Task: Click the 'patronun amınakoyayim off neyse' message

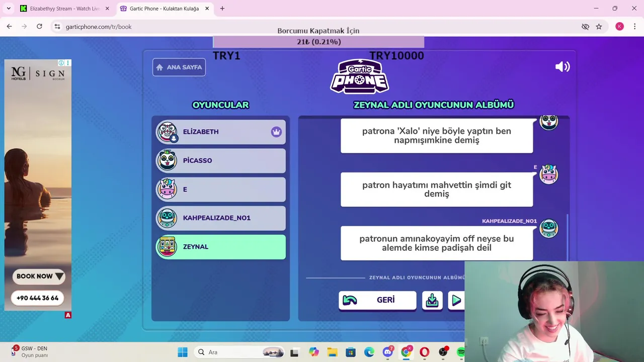Action: point(437,243)
